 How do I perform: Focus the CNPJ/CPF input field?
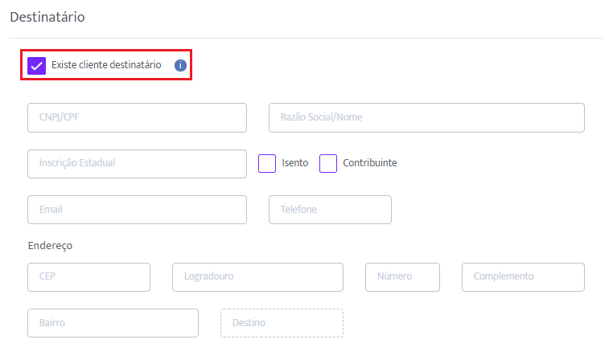(x=137, y=117)
